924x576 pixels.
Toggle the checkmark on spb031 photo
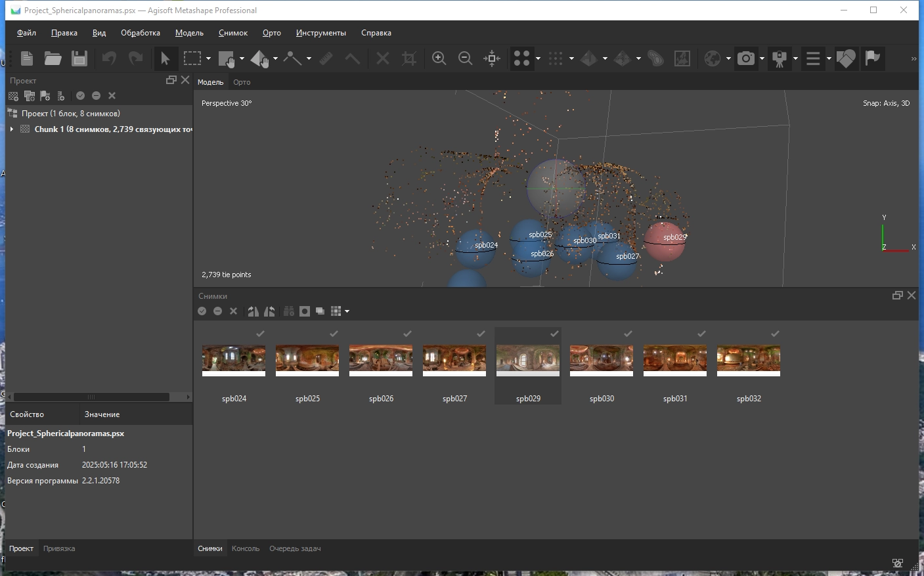pyautogui.click(x=701, y=334)
